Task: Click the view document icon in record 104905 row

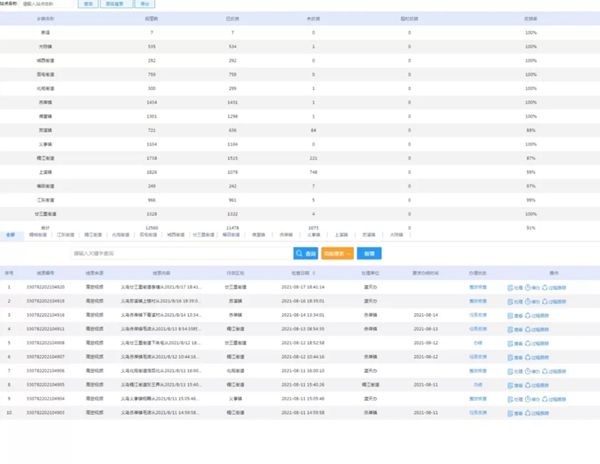Action: [x=510, y=385]
